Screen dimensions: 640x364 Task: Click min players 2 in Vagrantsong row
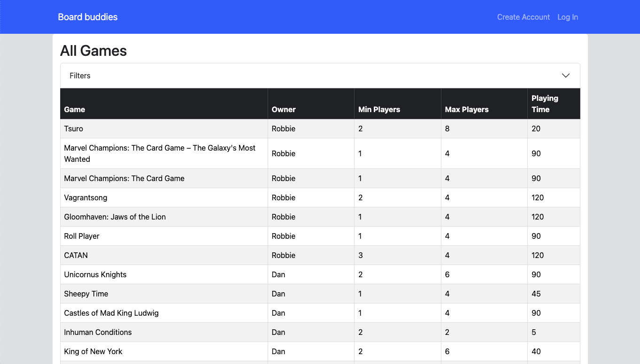tap(361, 197)
